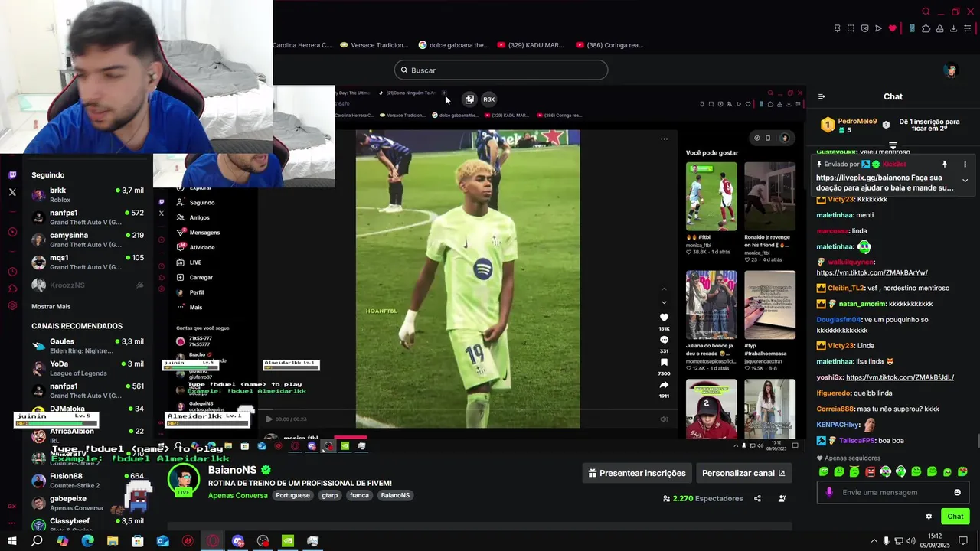Open three-dot menu on TikTok video
This screenshot has height=551, width=980.
pos(664,139)
